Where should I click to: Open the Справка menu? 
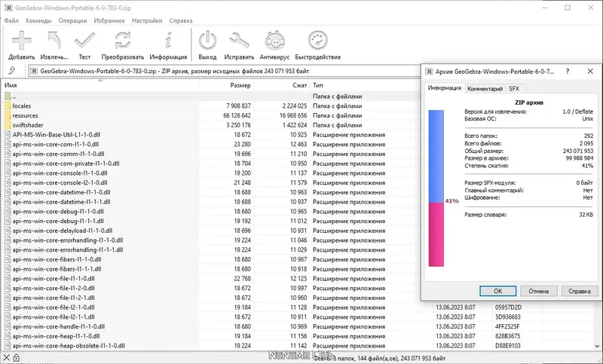[181, 20]
